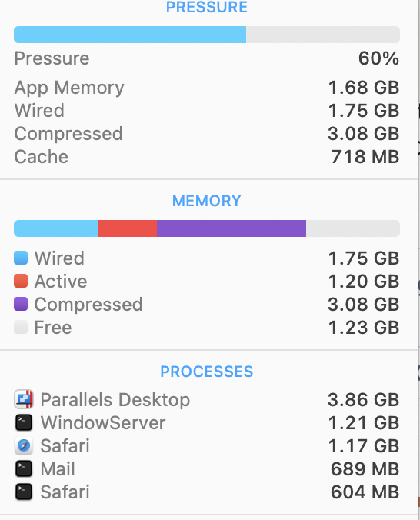Click the purple segment of the memory bar
Screen dimensions: 420x520
pos(232,228)
